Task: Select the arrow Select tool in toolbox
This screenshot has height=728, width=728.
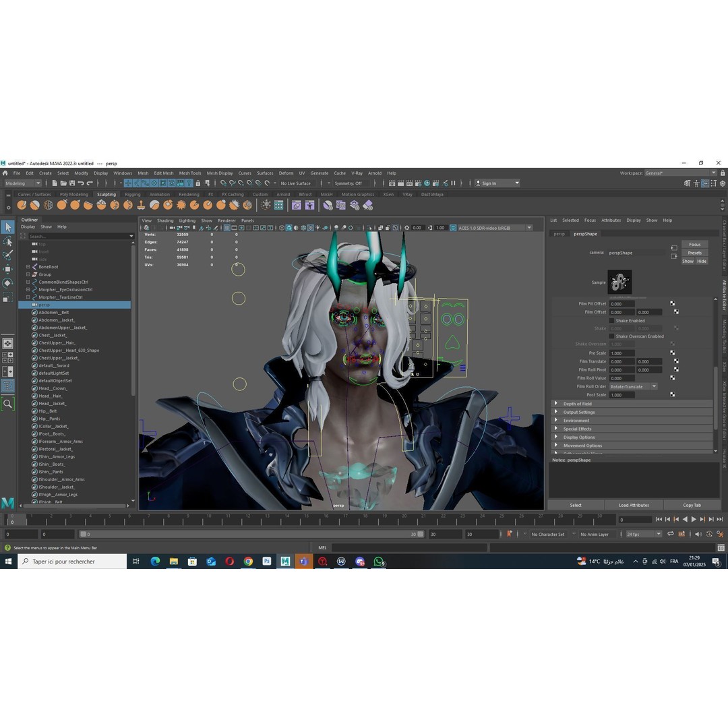Action: 8,227
